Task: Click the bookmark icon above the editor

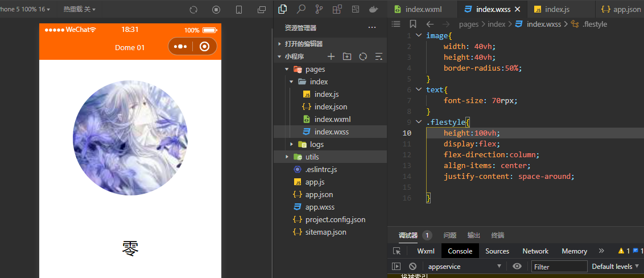Action: tap(413, 24)
